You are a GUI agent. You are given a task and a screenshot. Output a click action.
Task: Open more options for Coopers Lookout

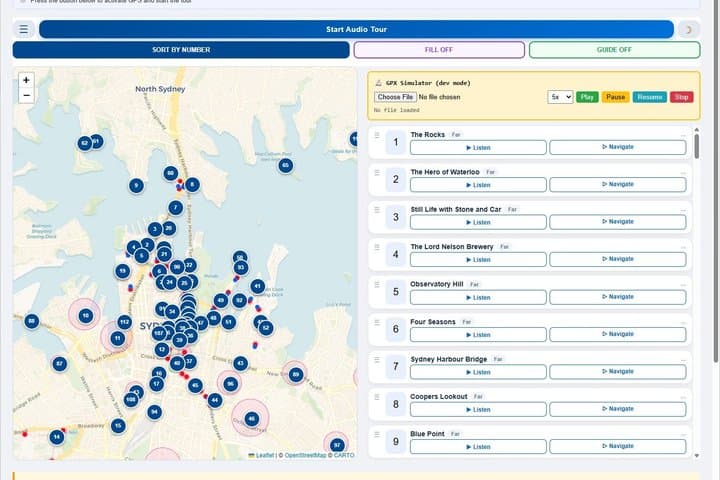683,397
